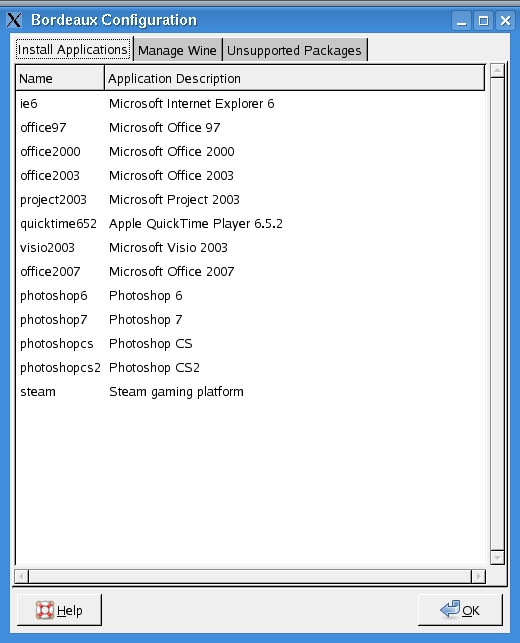Click the Application Description column header
520x643 pixels.
pyautogui.click(x=295, y=78)
